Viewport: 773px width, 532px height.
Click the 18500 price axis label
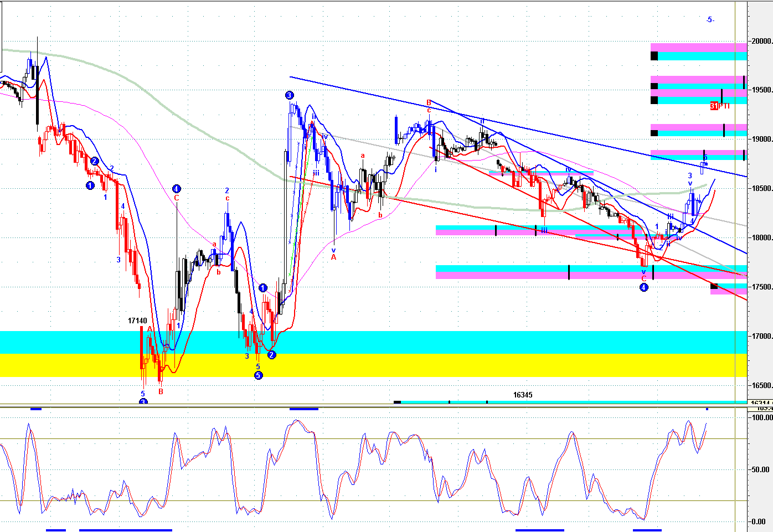(762, 189)
